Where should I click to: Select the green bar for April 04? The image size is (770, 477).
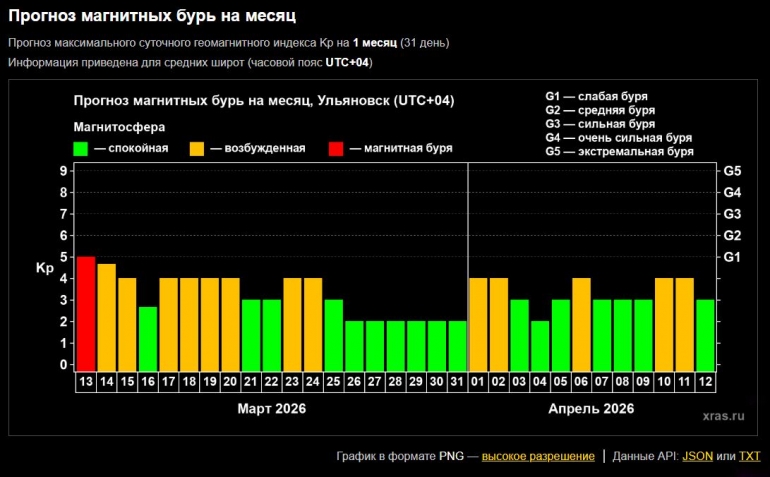click(540, 345)
